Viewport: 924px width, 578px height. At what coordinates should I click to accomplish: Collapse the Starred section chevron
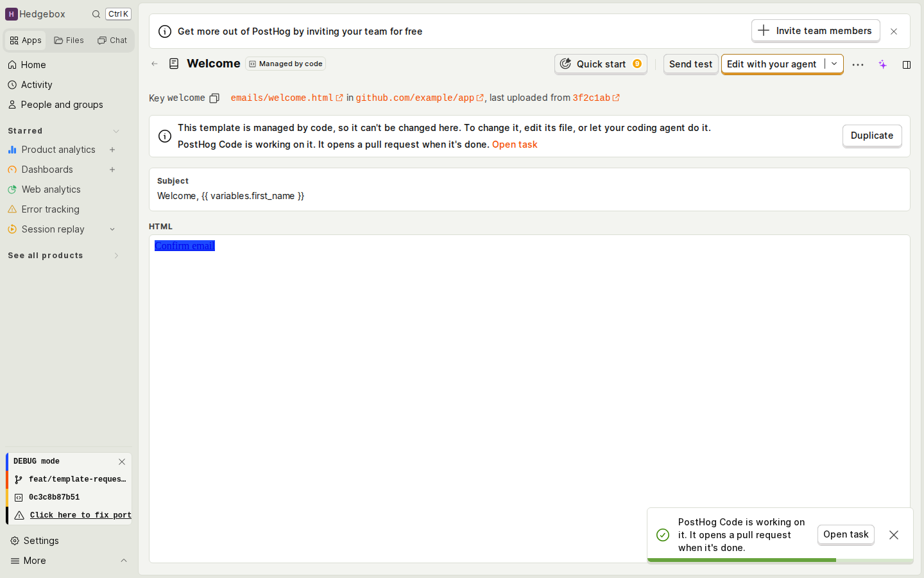point(116,131)
